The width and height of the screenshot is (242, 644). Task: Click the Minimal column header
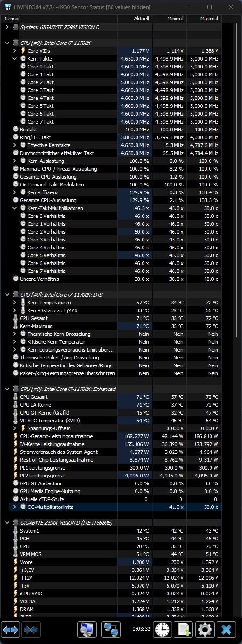click(169, 19)
